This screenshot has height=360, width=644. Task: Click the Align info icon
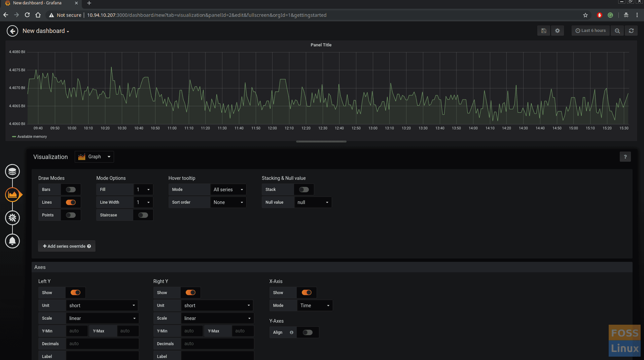coord(291,332)
